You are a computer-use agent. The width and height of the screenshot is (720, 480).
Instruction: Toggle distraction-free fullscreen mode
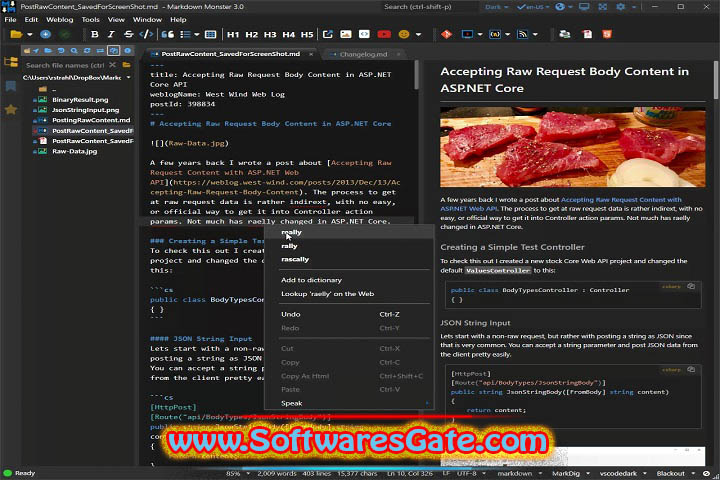(602, 7)
